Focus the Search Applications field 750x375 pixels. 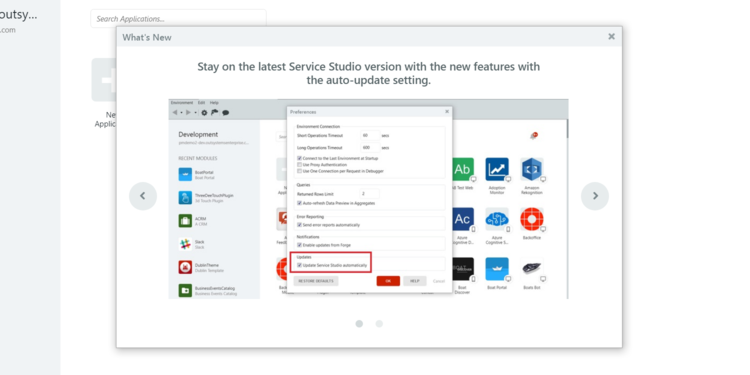click(x=178, y=19)
